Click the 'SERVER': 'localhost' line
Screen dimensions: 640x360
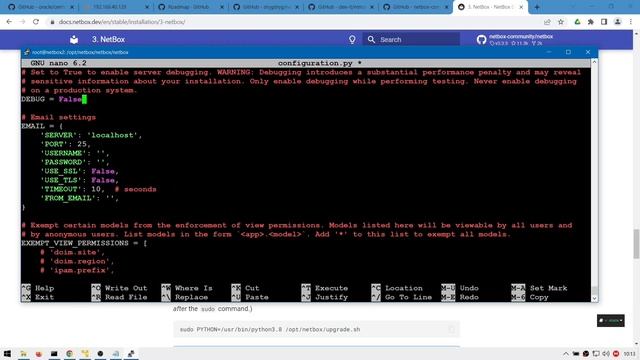91,135
